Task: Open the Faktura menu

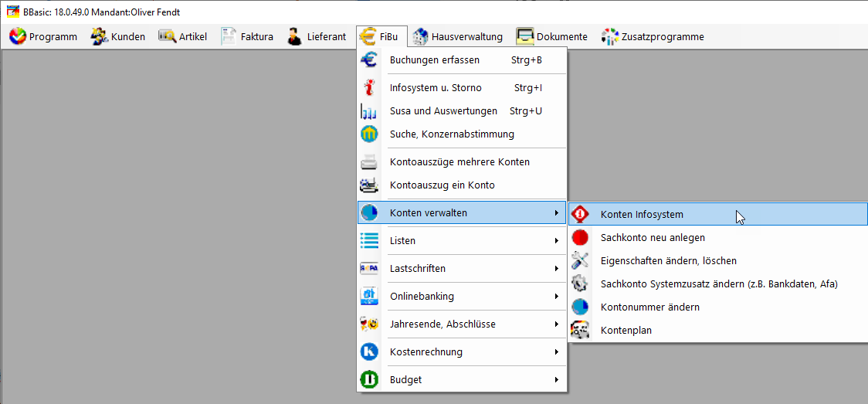Action: (x=247, y=37)
